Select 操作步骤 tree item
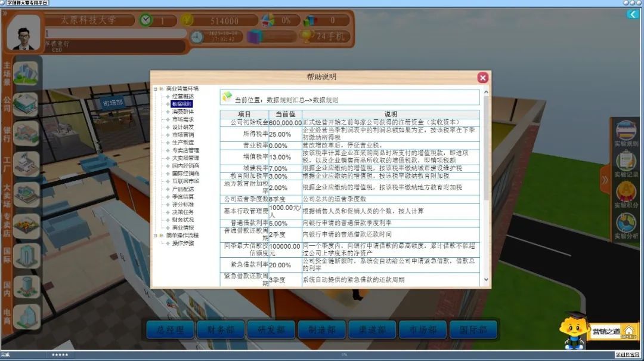The width and height of the screenshot is (644, 361). click(x=182, y=243)
